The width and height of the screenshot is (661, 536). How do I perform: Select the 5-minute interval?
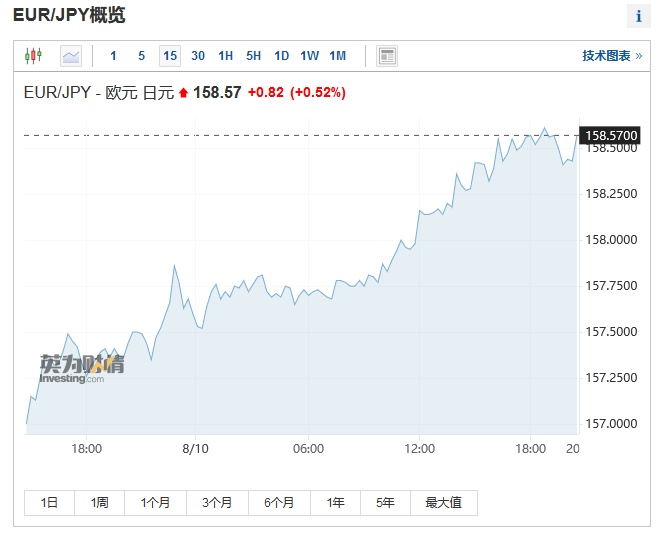tap(141, 56)
